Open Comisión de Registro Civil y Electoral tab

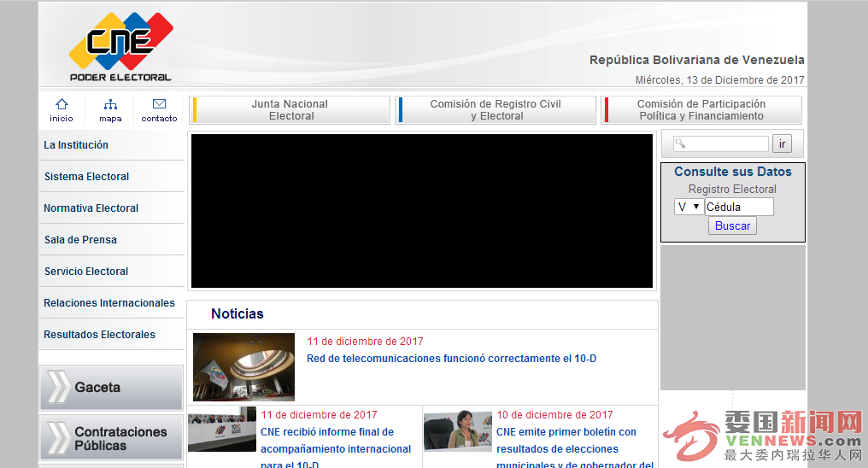point(496,109)
